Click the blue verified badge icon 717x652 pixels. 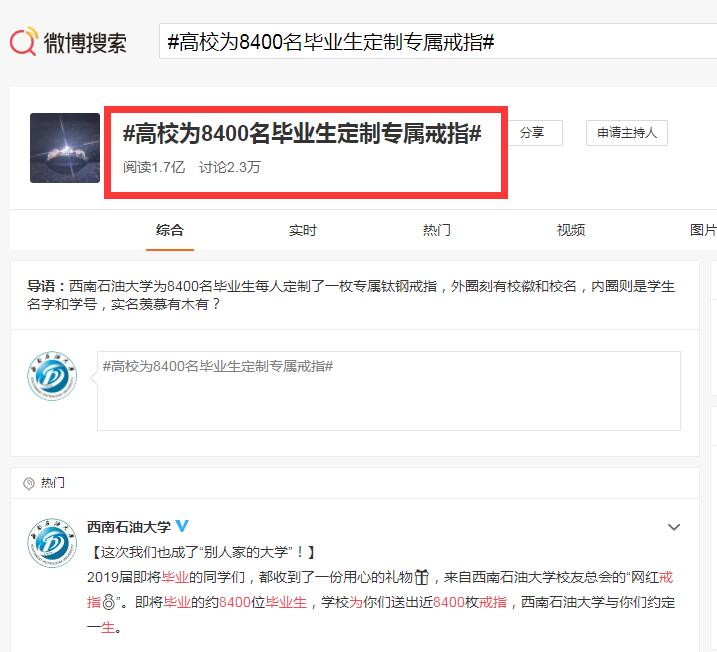point(182,527)
